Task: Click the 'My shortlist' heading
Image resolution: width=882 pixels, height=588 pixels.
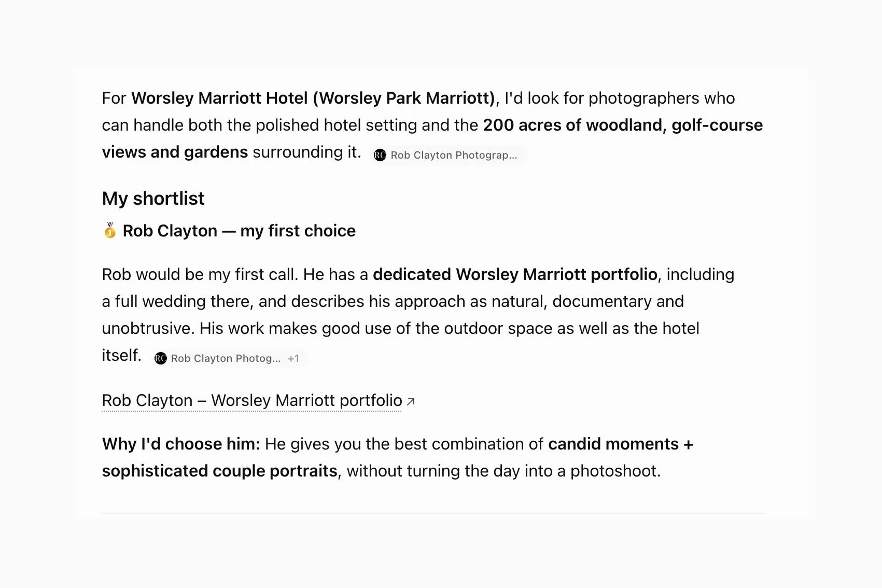Action: 153,198
